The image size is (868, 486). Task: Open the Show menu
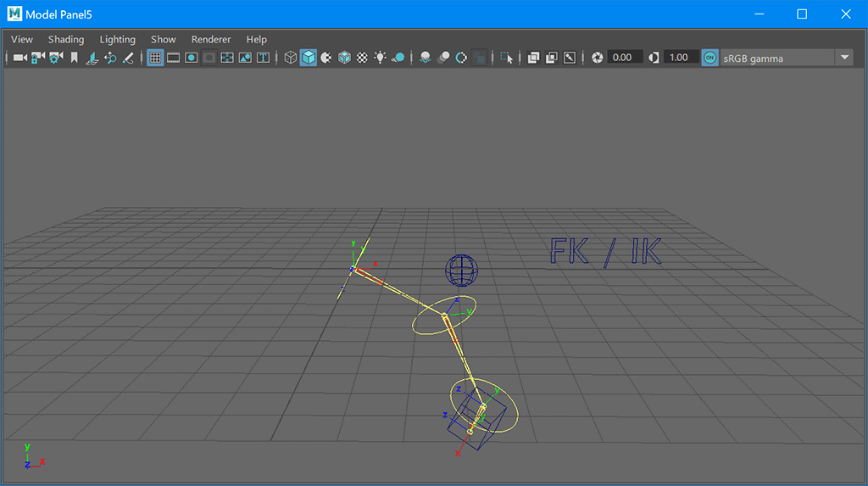pos(164,39)
